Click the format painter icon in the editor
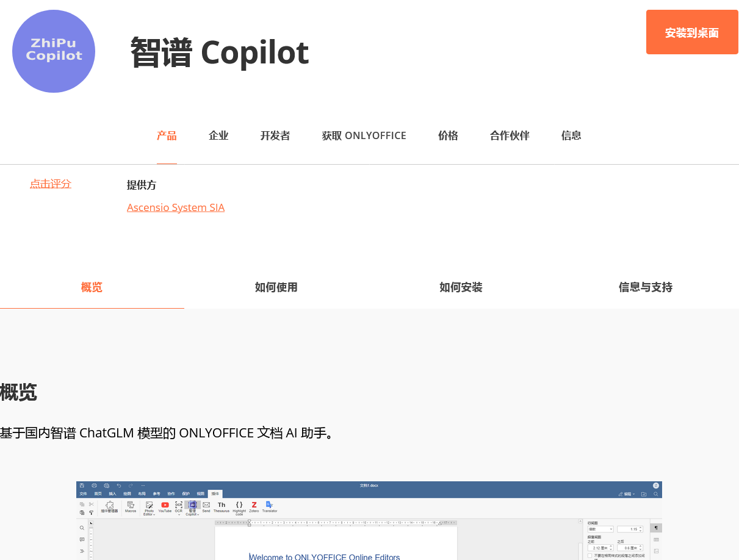This screenshot has height=560, width=739. 92,513
